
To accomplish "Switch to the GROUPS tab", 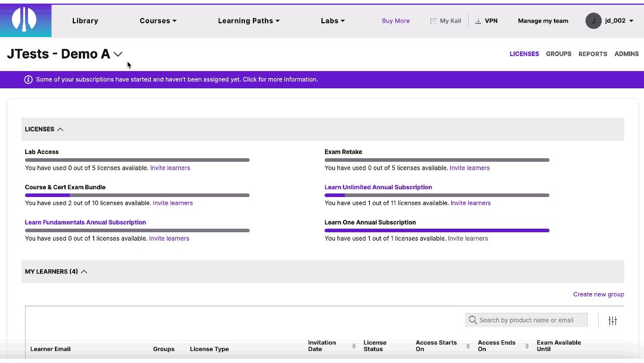I will click(x=558, y=54).
